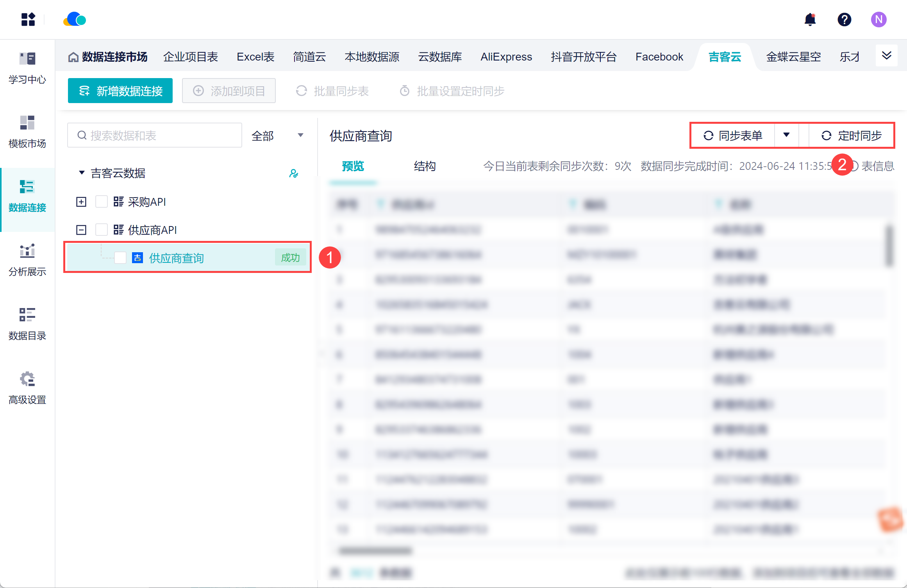The width and height of the screenshot is (907, 588).
Task: Click the 定时同步 button
Action: (852, 135)
